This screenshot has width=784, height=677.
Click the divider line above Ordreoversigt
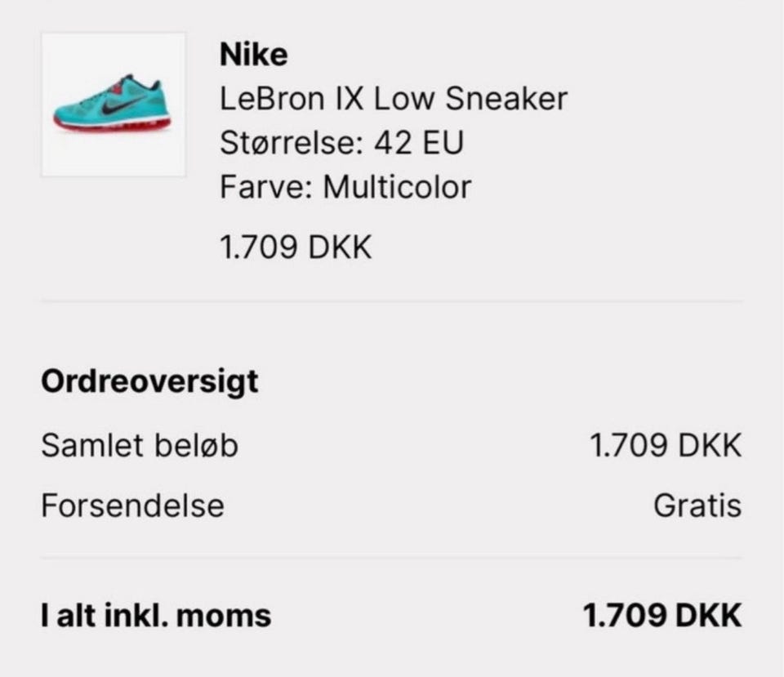[x=392, y=301]
